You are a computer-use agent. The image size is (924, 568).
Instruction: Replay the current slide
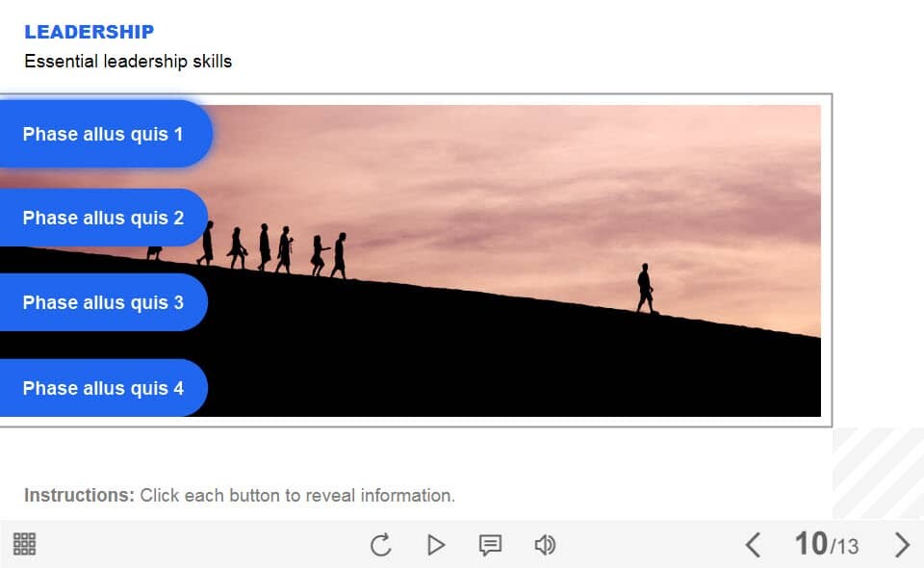point(380,545)
